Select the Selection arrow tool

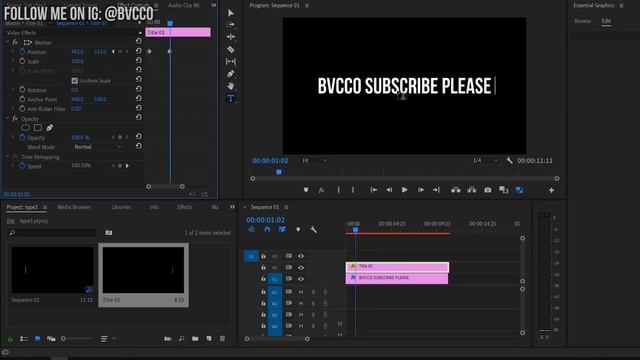click(x=231, y=13)
